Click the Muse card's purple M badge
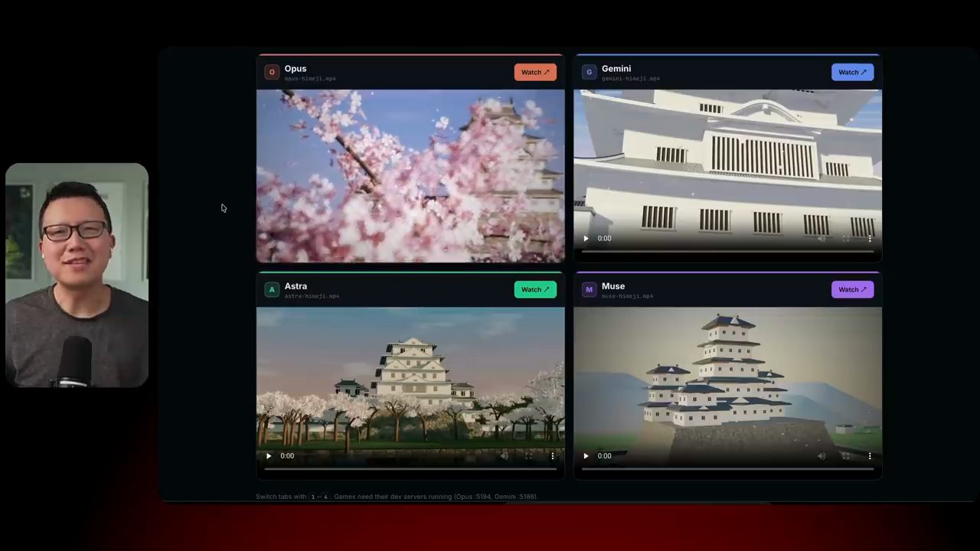980x551 pixels. point(589,289)
